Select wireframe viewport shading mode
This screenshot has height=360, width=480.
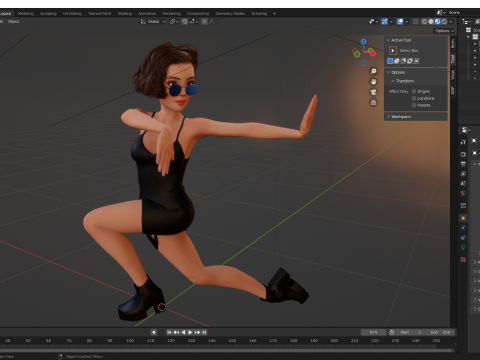tap(424, 22)
